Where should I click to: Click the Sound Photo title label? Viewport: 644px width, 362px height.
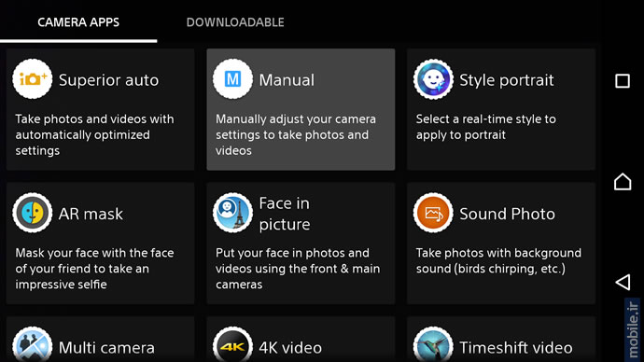click(x=507, y=214)
